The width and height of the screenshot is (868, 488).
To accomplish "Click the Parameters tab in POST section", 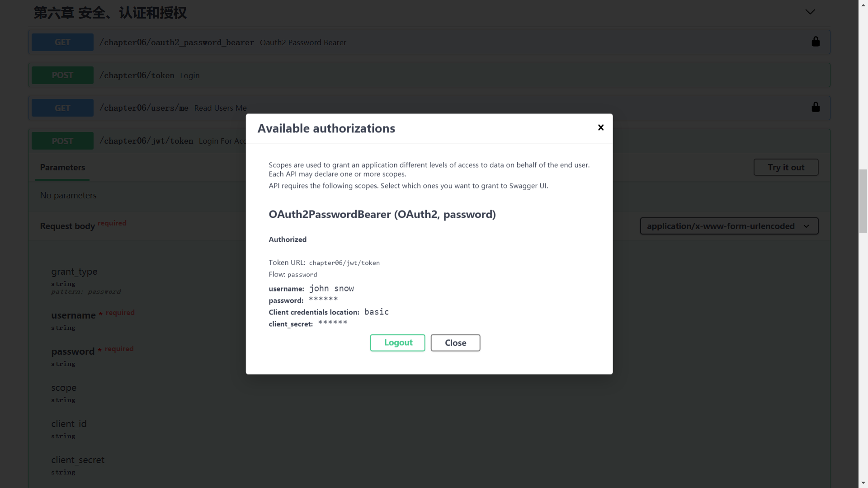I will coord(62,168).
